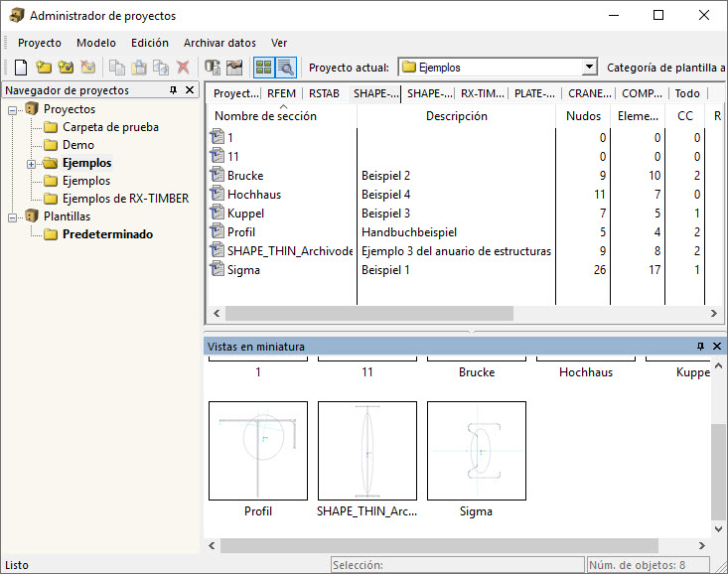Switch to the RX-TIM... tab
Viewport: 728px width, 574px height.
[483, 93]
